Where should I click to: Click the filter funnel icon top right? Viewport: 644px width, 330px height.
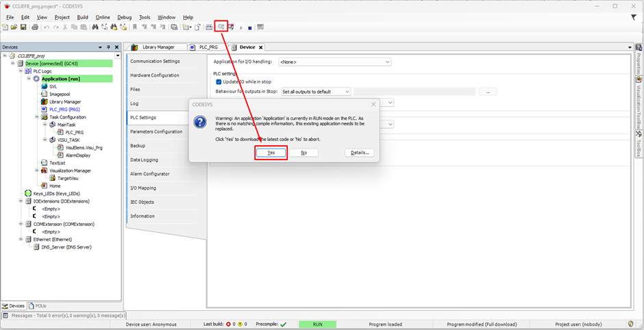[633, 17]
